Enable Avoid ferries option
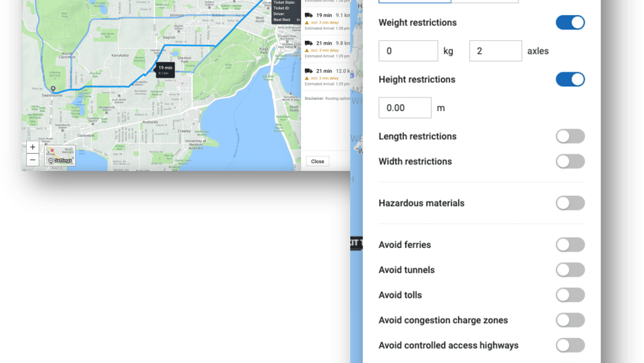644x363 pixels. [570, 245]
